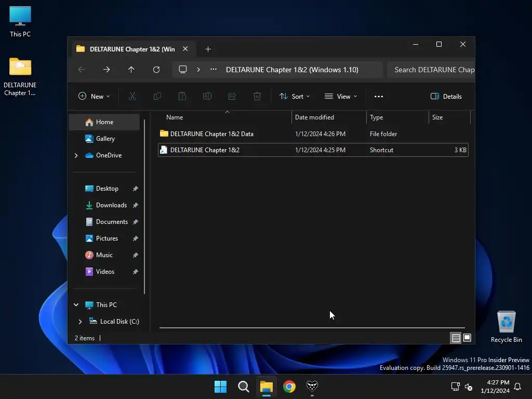Screen dimensions: 532x399
Task: Select the DELTARUNE Chapter 1&2 Data folder
Action: point(313,134)
